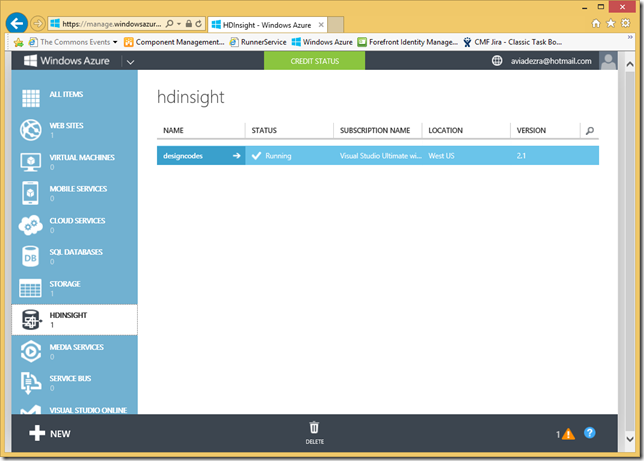Click the browser back arrow button
Screen dimensions: 644x461
tap(17, 23)
